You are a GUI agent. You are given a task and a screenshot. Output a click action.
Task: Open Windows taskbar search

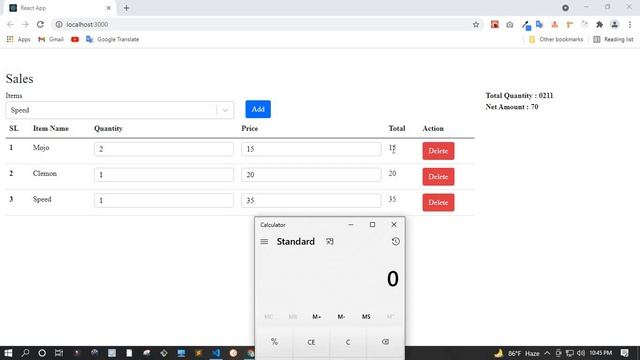pyautogui.click(x=25, y=353)
